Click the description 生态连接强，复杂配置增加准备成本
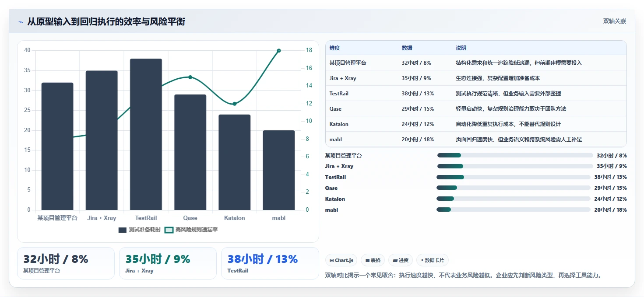The image size is (644, 297). [x=498, y=78]
